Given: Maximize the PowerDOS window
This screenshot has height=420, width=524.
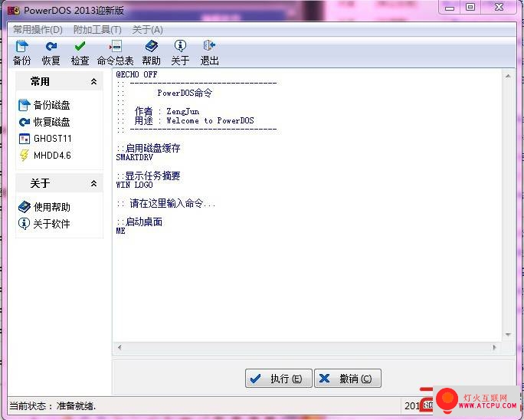Looking at the screenshot, I should [x=470, y=8].
